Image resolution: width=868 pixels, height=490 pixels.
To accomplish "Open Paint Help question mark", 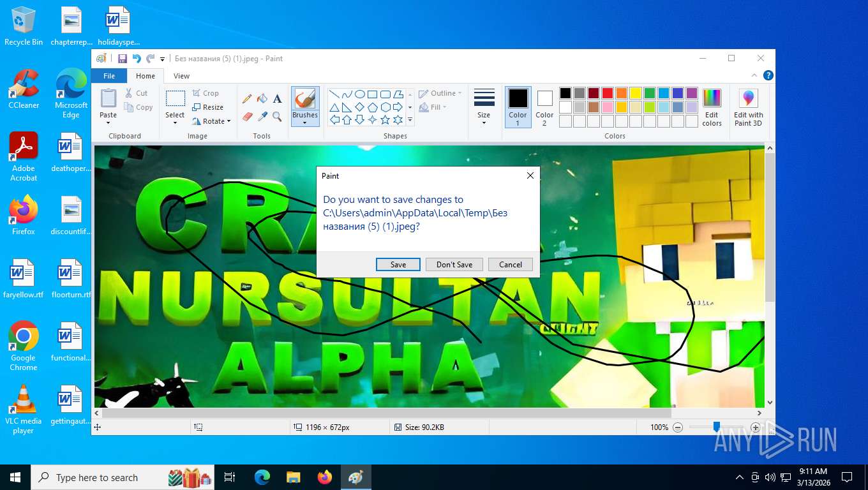I will click(768, 75).
